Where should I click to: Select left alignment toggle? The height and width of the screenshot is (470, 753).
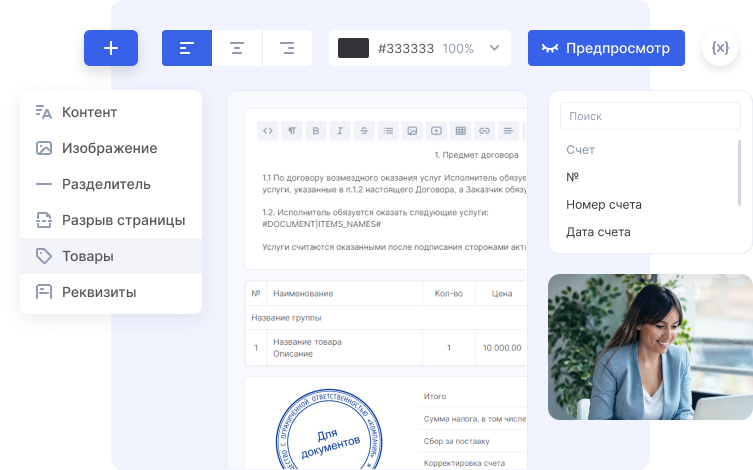coord(187,48)
